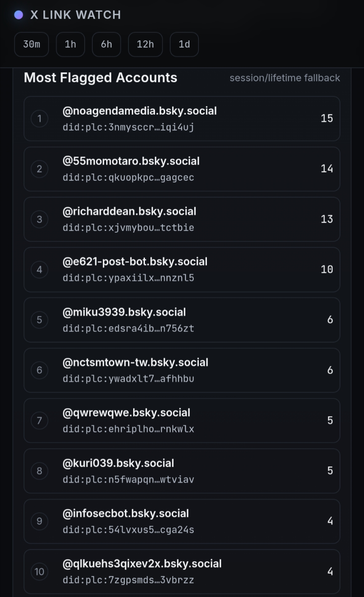Click the @miku3939.bsky.social handle
This screenshot has width=364, height=597.
click(x=124, y=312)
